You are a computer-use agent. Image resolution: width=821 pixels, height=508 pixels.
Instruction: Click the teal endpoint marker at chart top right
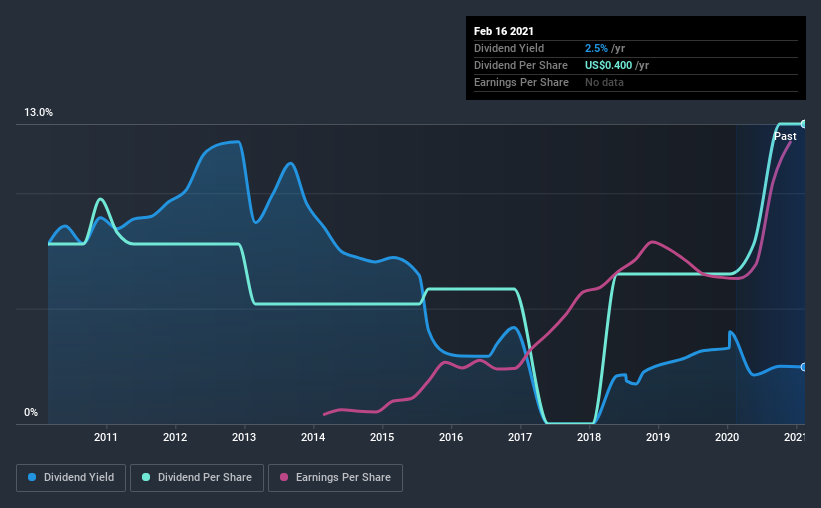pos(803,124)
